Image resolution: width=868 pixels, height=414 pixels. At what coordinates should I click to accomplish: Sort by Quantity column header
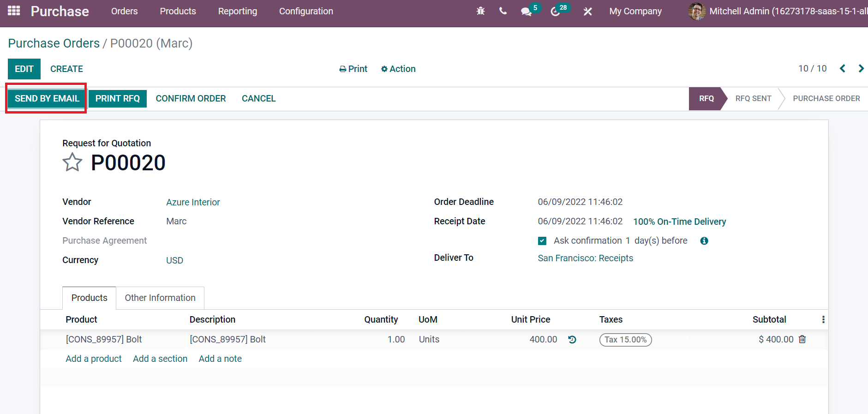point(381,319)
